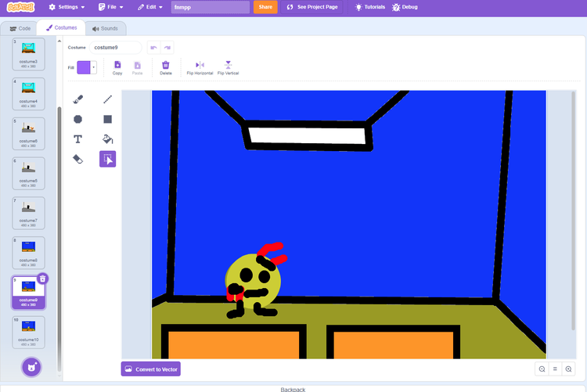Delete costume9 using its trash badge
The image size is (587, 392).
(43, 279)
